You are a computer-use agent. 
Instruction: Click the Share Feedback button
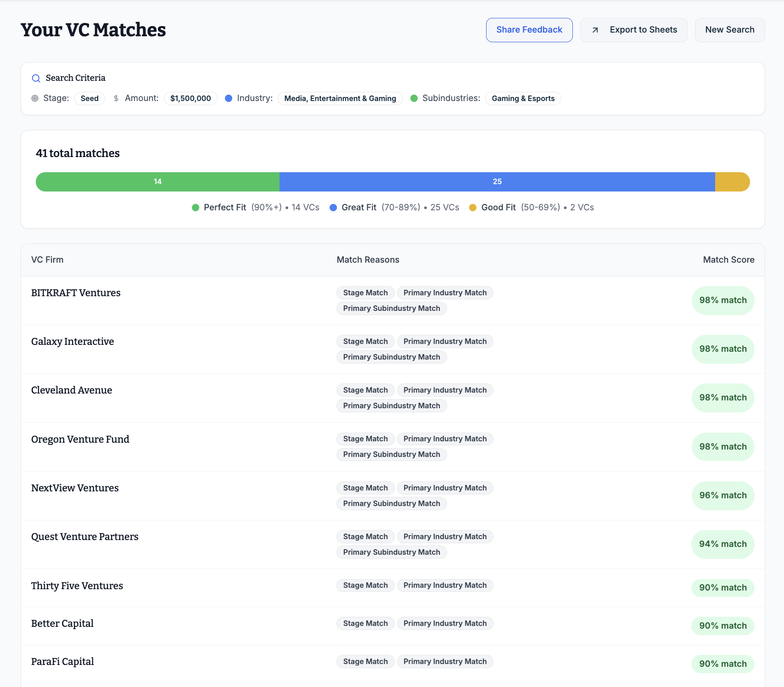click(x=529, y=30)
